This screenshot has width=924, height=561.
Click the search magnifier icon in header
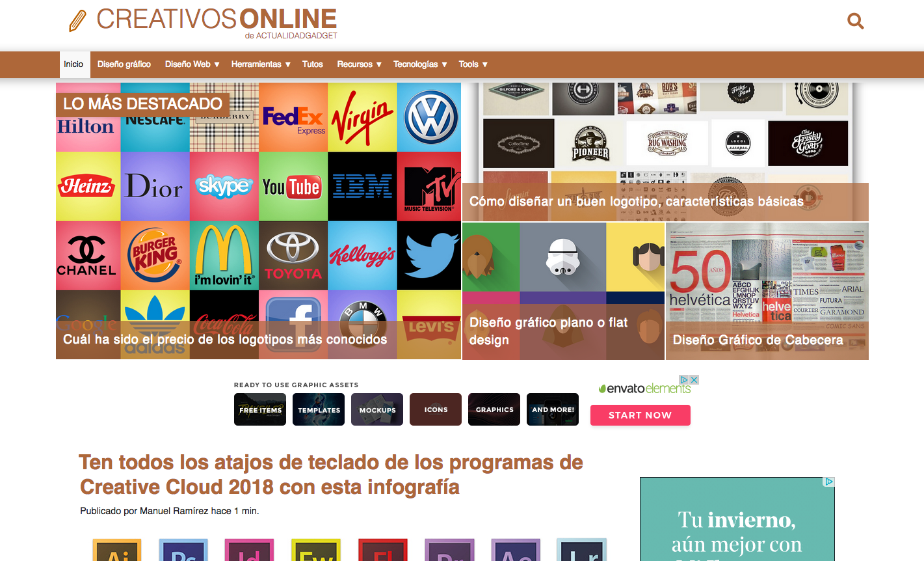click(x=856, y=21)
